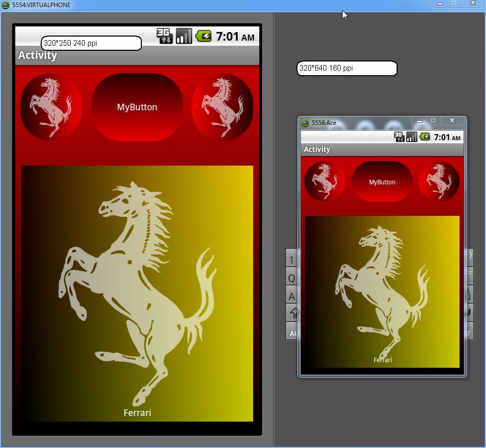Click Activity title in Ace emulator
This screenshot has width=486, height=448.
coord(317,149)
